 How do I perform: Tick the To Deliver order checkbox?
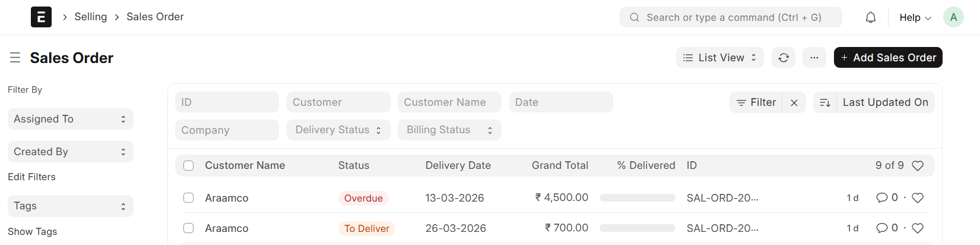click(189, 228)
